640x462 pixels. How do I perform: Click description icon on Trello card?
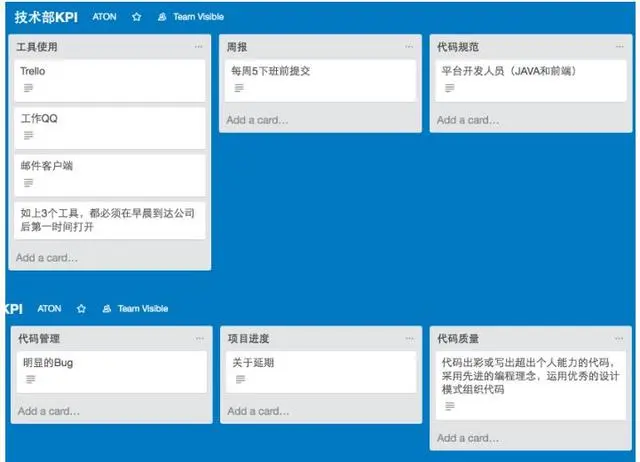pos(28,89)
